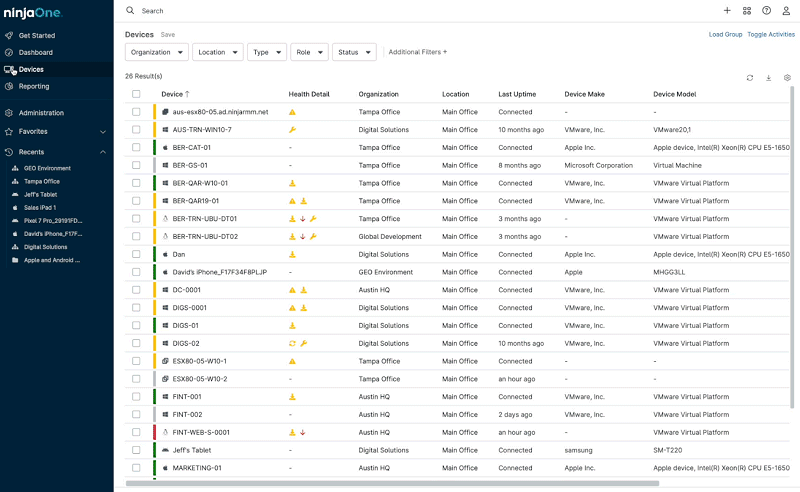The height and width of the screenshot is (492, 800).
Task: Refresh the device list with the refresh icon
Action: click(749, 78)
